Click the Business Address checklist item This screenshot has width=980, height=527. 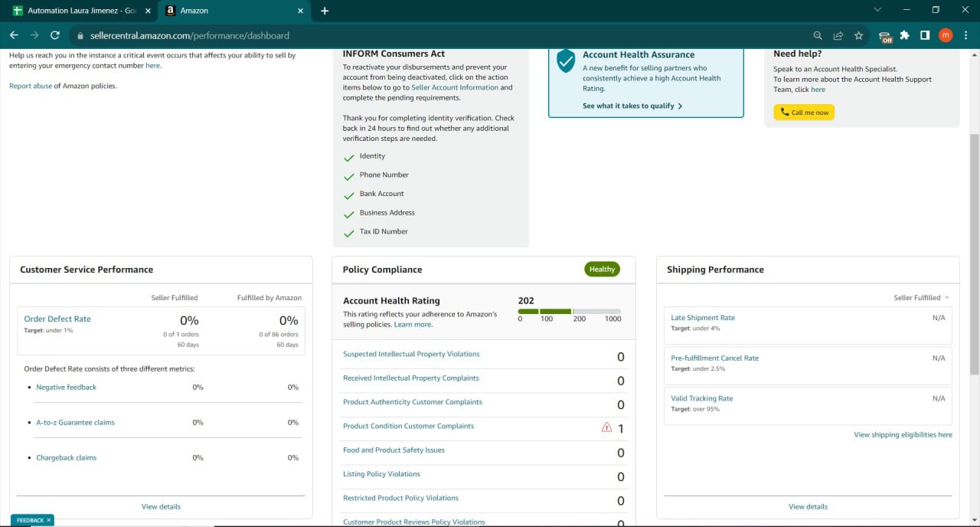coord(387,213)
